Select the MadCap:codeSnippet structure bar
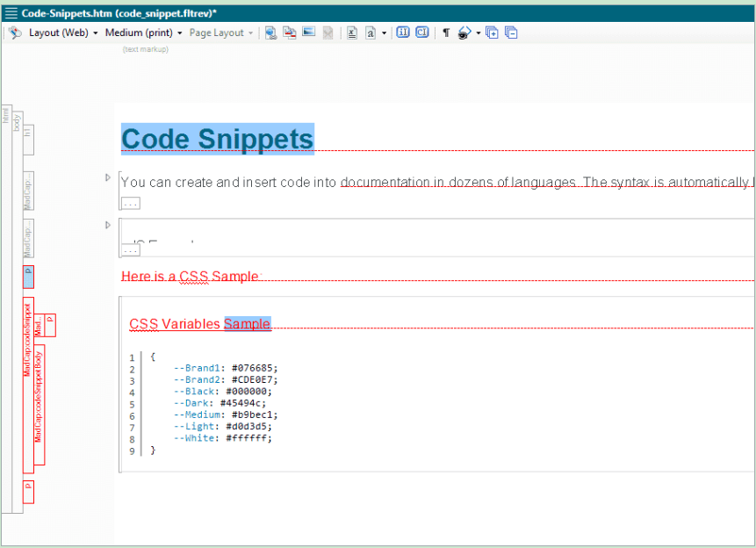The height and width of the screenshot is (548, 756). click(28, 385)
